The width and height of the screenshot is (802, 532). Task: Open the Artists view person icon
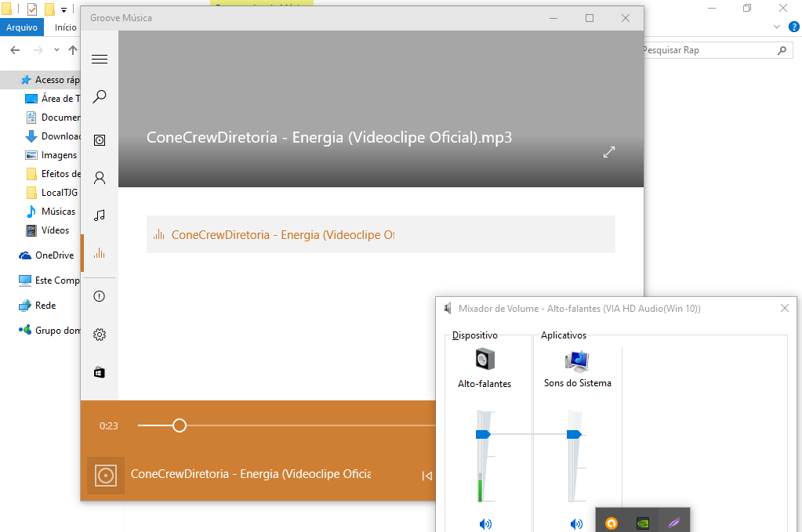click(x=100, y=178)
